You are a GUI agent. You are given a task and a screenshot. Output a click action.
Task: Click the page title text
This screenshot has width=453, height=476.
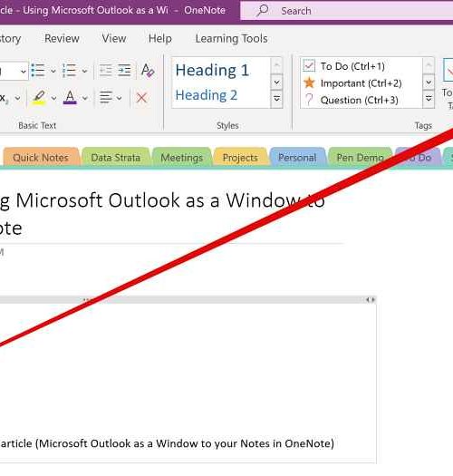click(x=162, y=214)
